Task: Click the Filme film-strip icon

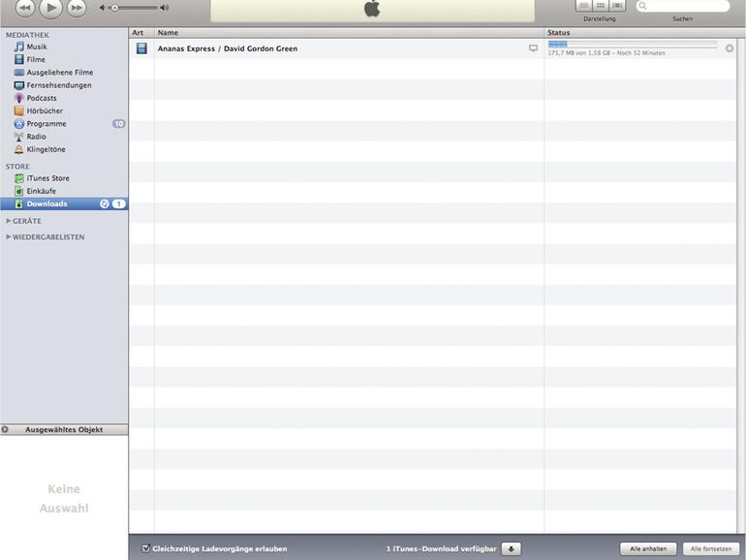Action: (19, 59)
